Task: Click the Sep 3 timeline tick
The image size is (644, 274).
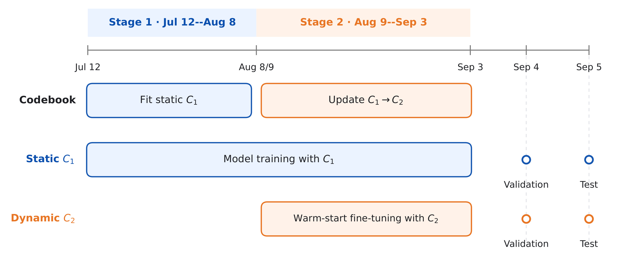Action: [471, 50]
